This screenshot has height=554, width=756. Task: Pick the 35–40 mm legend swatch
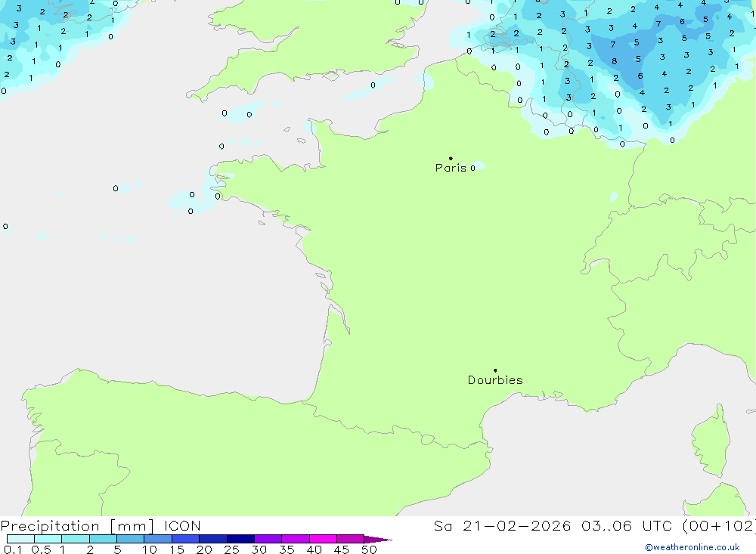coord(296,539)
